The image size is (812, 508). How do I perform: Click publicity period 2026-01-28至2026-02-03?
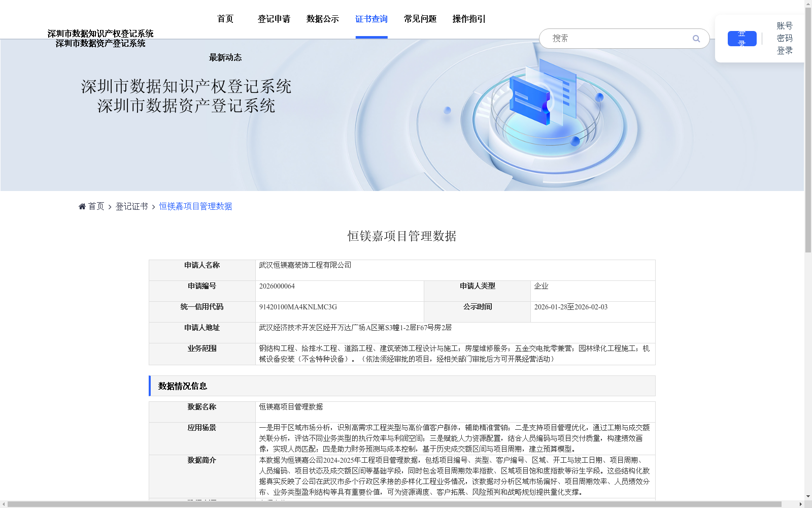pos(570,307)
